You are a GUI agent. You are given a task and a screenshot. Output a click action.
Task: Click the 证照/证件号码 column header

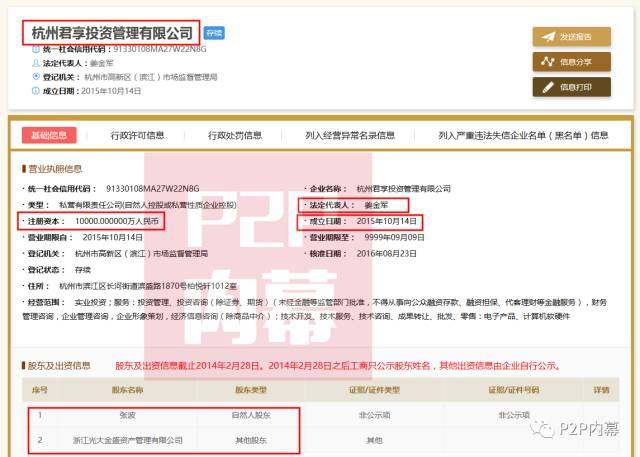514,390
